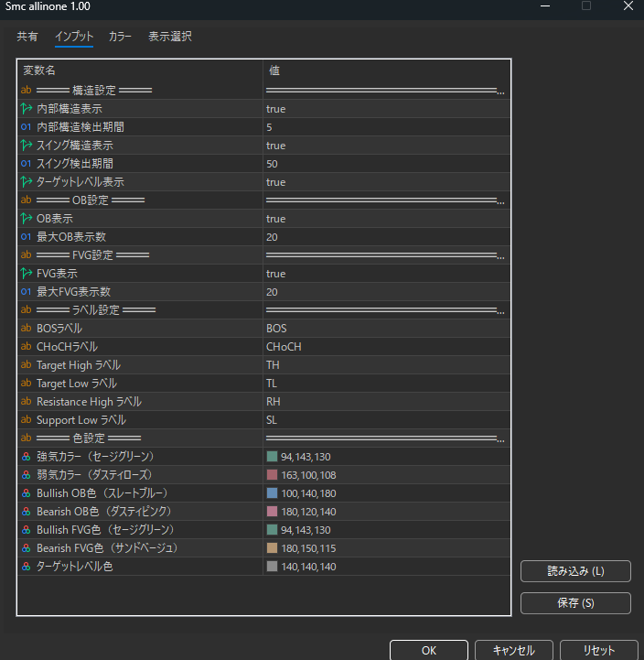Screen dimensions: 644x660
Task: Select the ラベル設定 section row
Action: click(263, 309)
